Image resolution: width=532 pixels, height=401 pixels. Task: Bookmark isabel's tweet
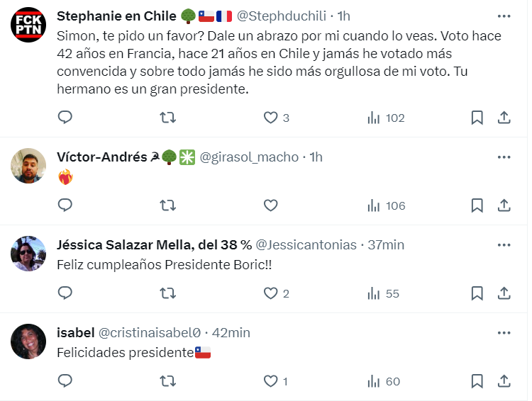point(477,381)
